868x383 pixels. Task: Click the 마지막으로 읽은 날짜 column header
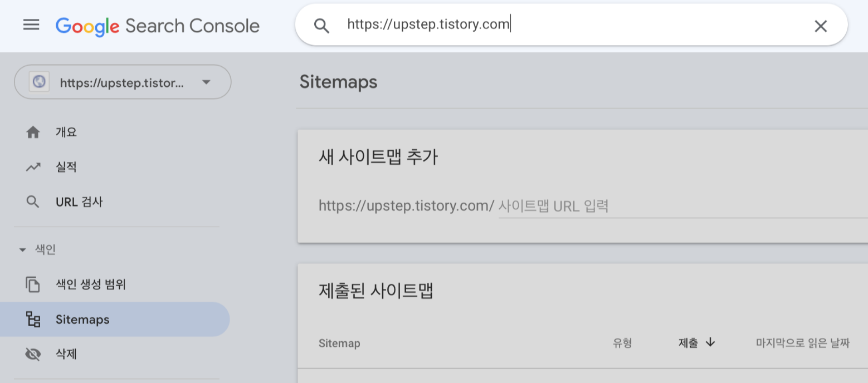[803, 343]
